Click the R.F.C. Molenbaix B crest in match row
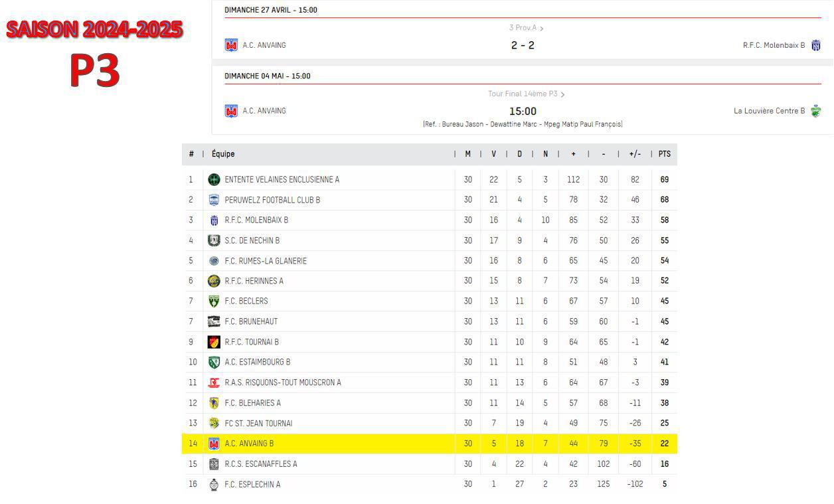 tap(816, 45)
